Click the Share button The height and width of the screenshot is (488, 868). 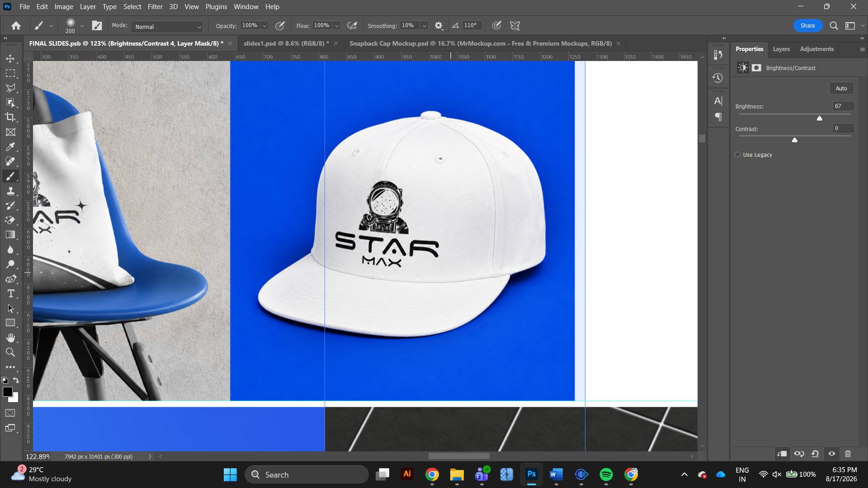808,26
